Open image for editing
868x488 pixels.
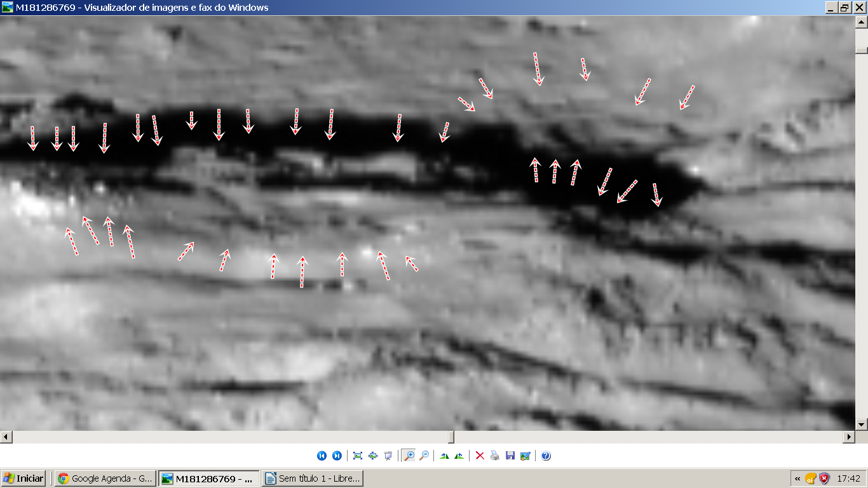[x=526, y=456]
